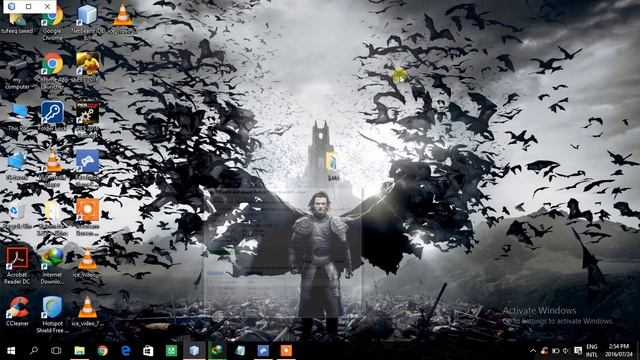Open the taskbar clock and date
The width and height of the screenshot is (640, 360).
[x=619, y=351]
